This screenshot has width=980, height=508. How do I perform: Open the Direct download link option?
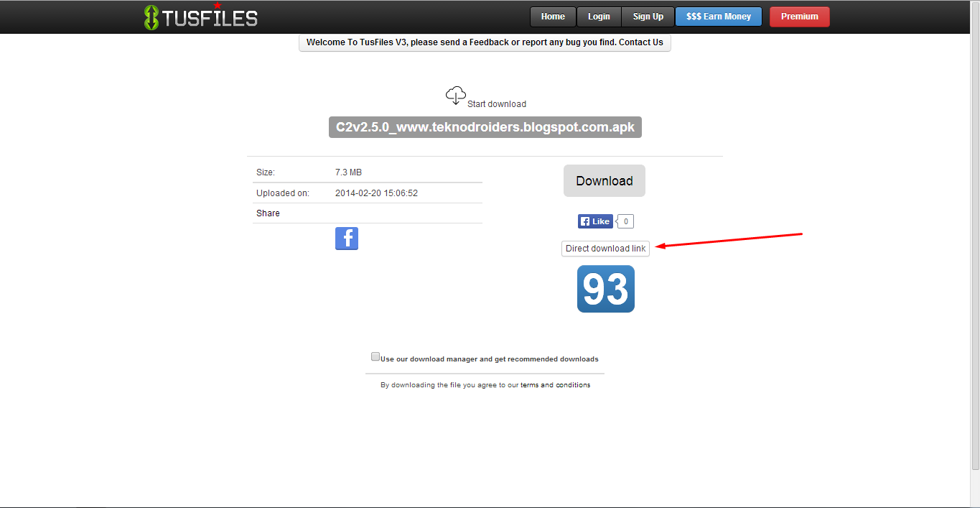(605, 248)
